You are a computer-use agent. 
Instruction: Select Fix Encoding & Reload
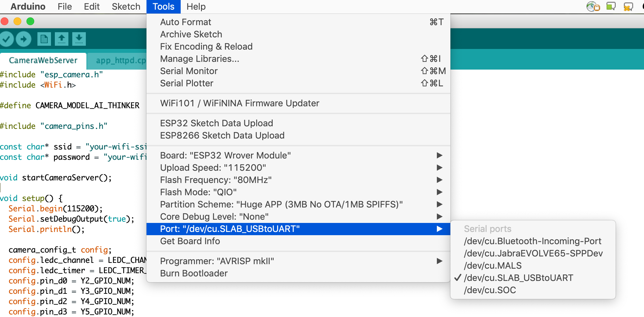coord(298,46)
